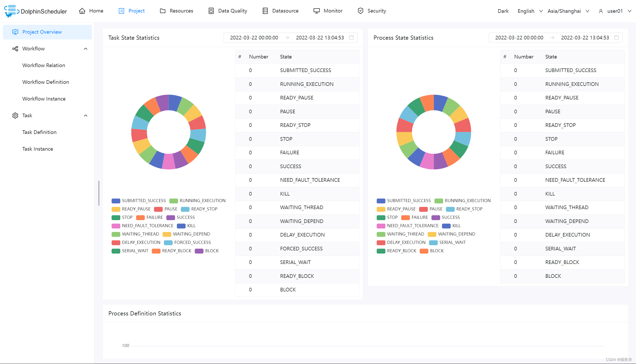Viewport: 636px width, 364px height.
Task: Click the calendar icon for Process State Statistics
Action: pos(616,38)
